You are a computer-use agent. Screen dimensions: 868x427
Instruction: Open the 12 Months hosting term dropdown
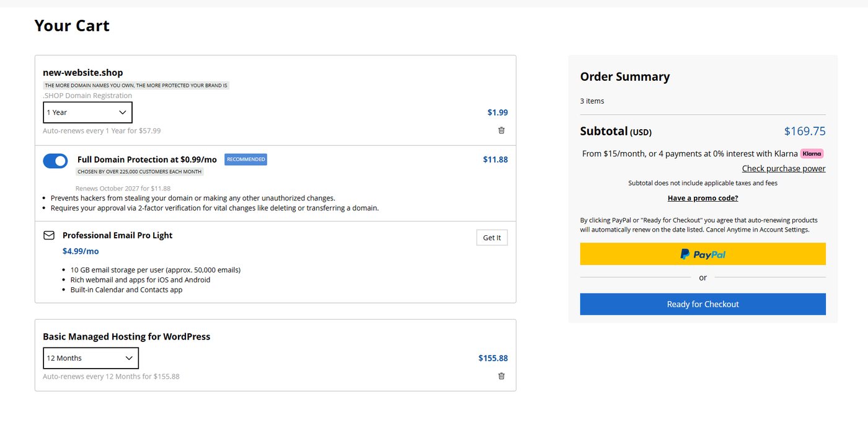[x=91, y=358]
